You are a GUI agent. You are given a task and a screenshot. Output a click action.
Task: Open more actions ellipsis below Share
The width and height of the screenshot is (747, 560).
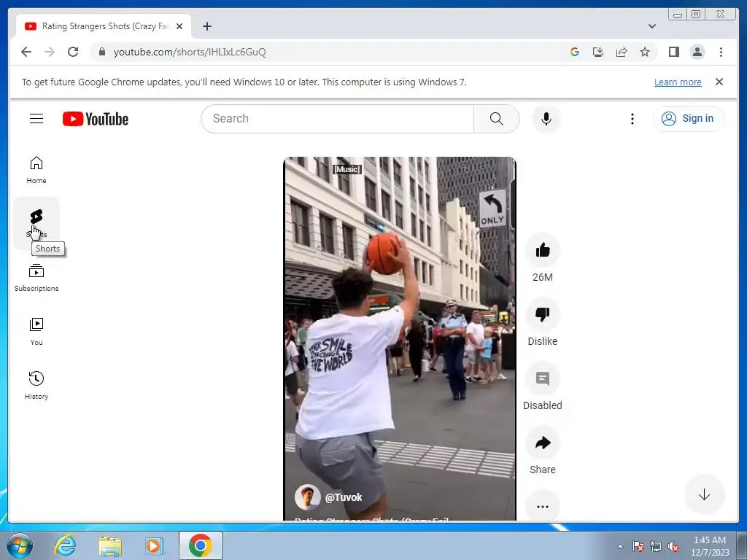543,507
